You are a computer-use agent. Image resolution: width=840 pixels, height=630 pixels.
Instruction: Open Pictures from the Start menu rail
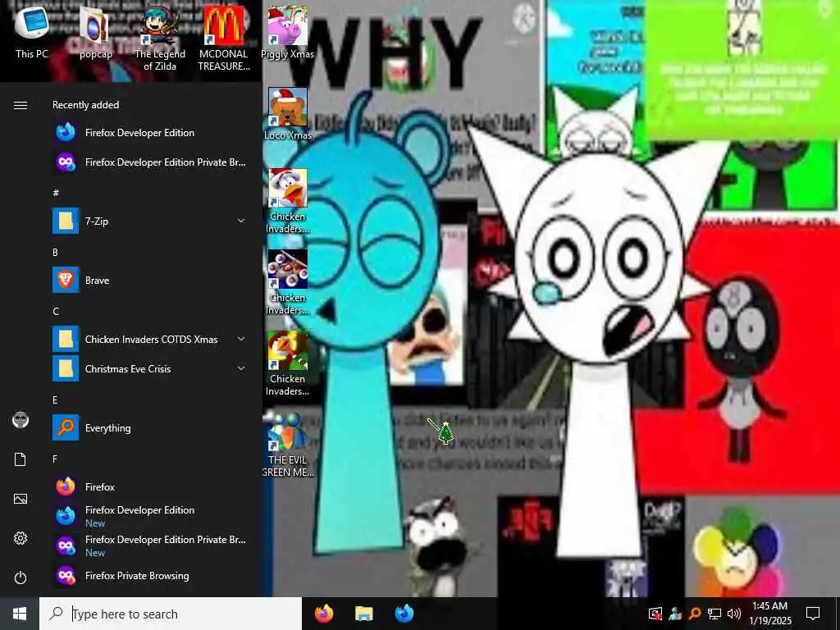click(x=21, y=499)
